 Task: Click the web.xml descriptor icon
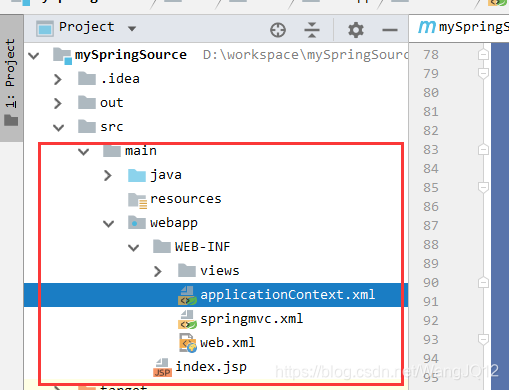pyautogui.click(x=188, y=343)
